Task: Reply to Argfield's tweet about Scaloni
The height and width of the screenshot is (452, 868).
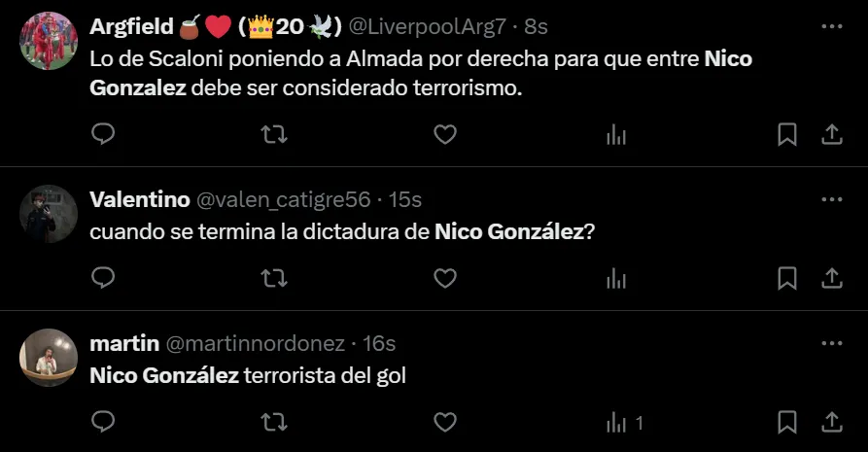Action: 103,134
